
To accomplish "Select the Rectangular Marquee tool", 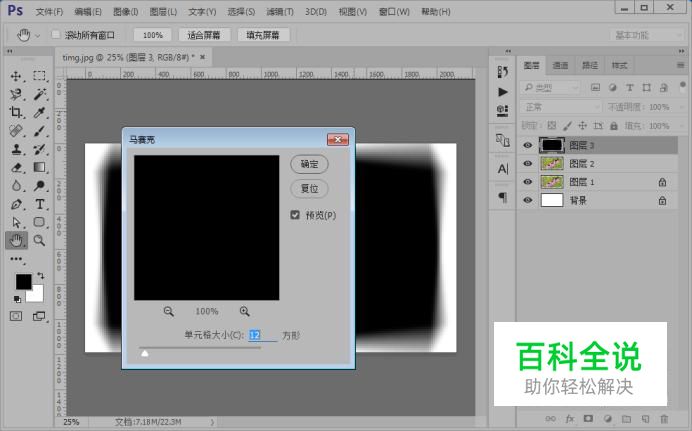I will 39,76.
